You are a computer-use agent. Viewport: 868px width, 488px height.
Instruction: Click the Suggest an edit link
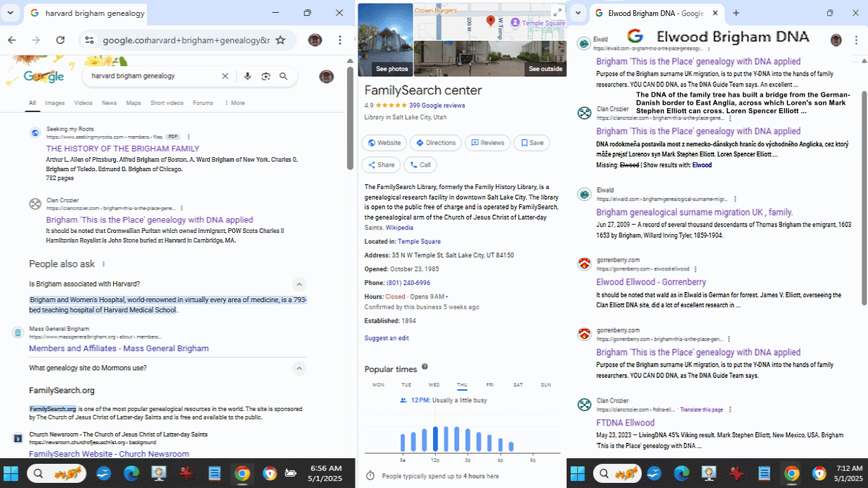point(387,338)
